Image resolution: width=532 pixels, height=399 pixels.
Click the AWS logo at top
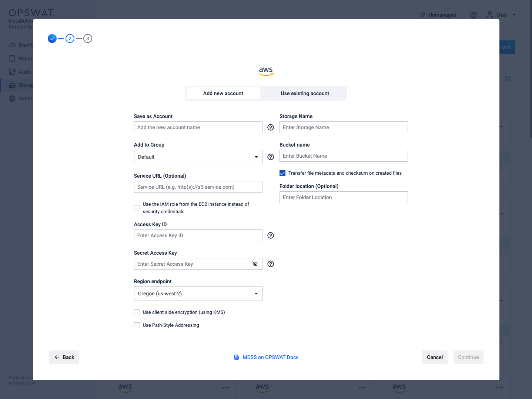coord(266,71)
